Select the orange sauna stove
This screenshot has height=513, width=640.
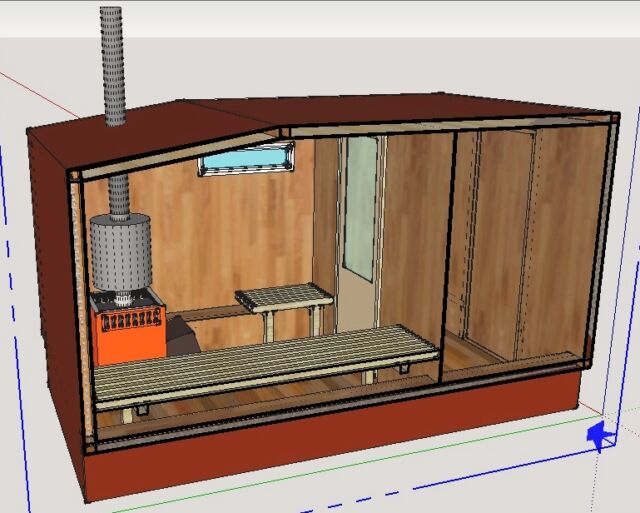pos(130,325)
